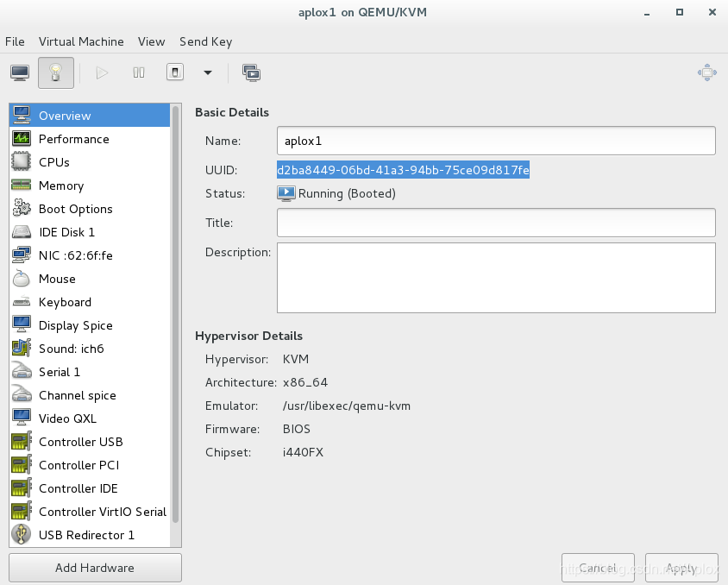This screenshot has width=728, height=585.
Task: Open the File menu
Action: coord(15,41)
